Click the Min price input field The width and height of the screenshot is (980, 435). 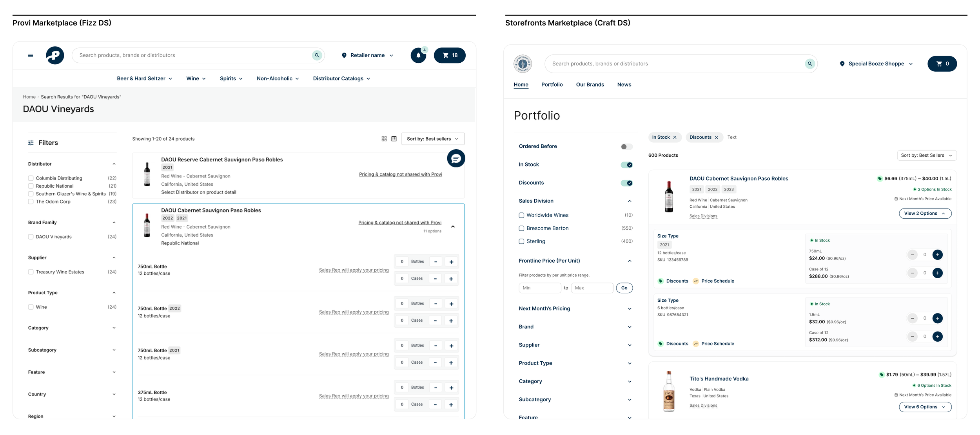point(539,288)
